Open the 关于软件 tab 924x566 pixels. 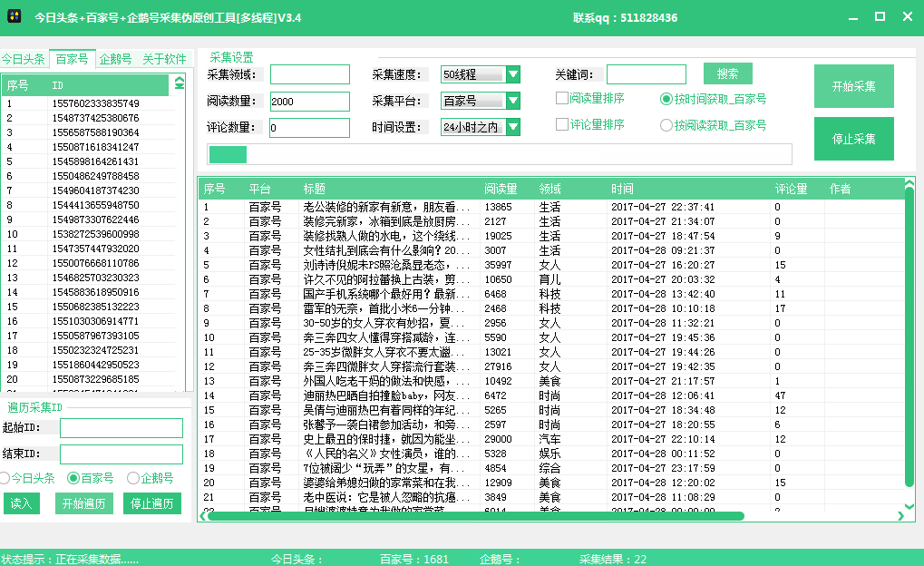coord(164,59)
